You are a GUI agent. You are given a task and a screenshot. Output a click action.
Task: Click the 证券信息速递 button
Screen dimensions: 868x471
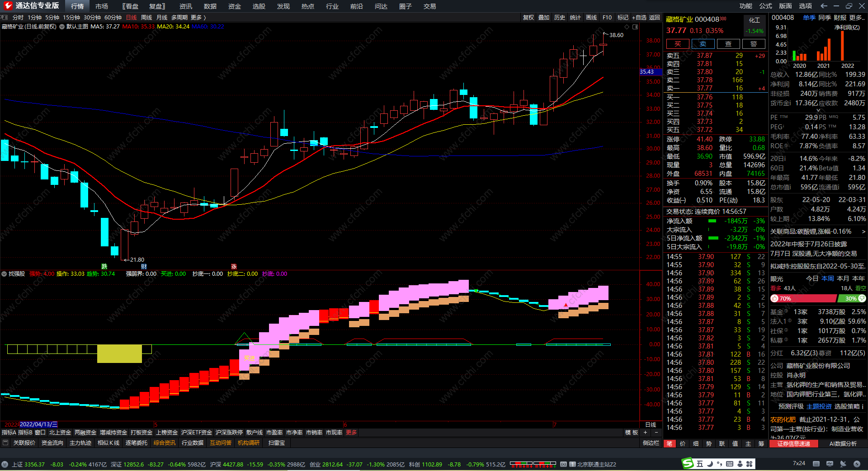click(x=794, y=444)
